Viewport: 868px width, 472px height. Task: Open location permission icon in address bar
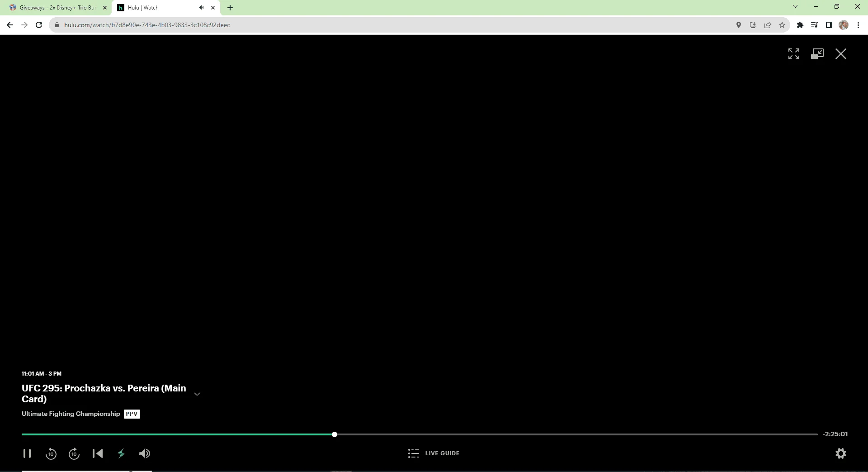tap(739, 25)
